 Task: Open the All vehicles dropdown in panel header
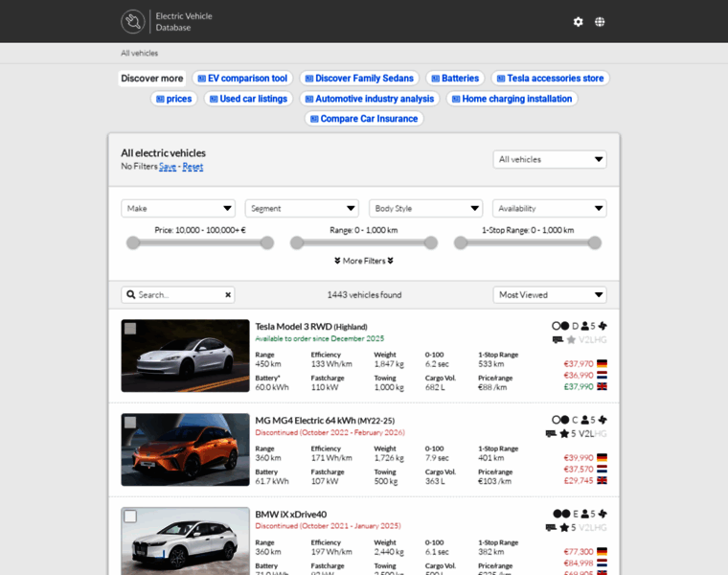550,159
